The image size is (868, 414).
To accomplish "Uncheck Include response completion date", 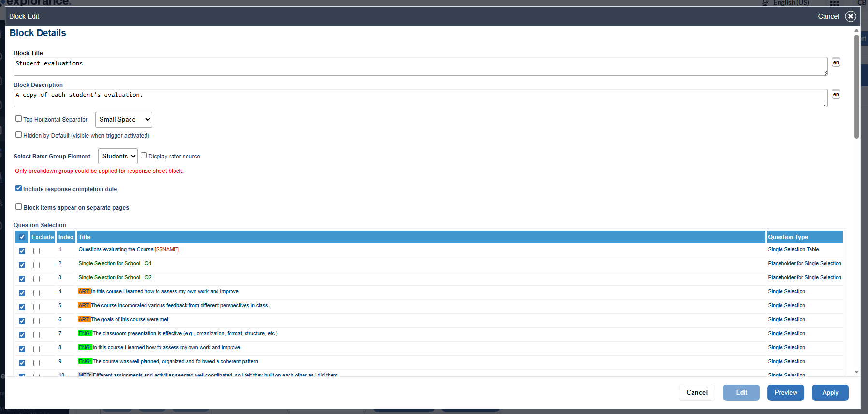I will [19, 188].
